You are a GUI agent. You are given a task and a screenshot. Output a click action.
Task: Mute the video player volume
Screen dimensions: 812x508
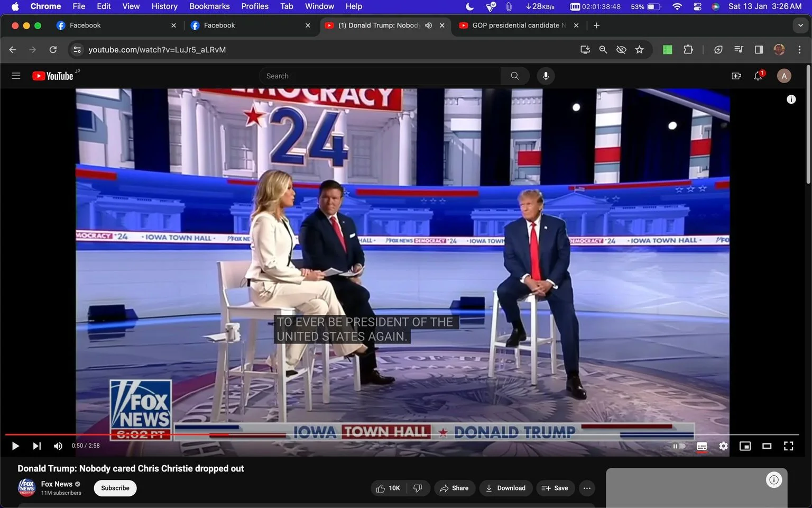[x=58, y=446]
